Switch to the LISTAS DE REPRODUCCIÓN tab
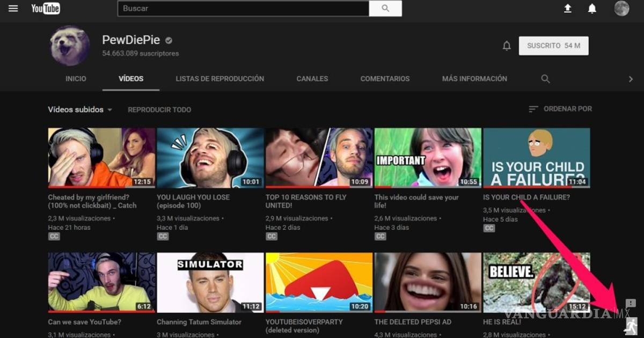This screenshot has height=338, width=644. [x=219, y=79]
